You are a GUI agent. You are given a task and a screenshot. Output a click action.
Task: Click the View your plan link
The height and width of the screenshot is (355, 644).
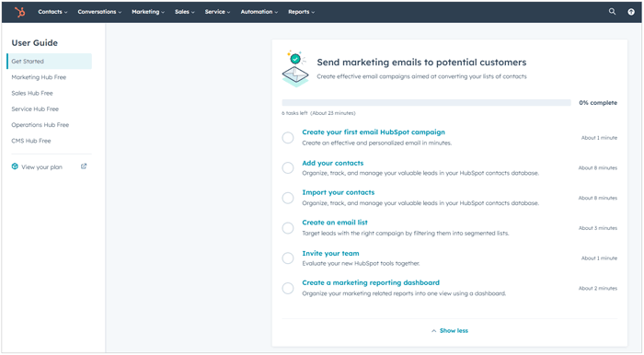tap(42, 167)
